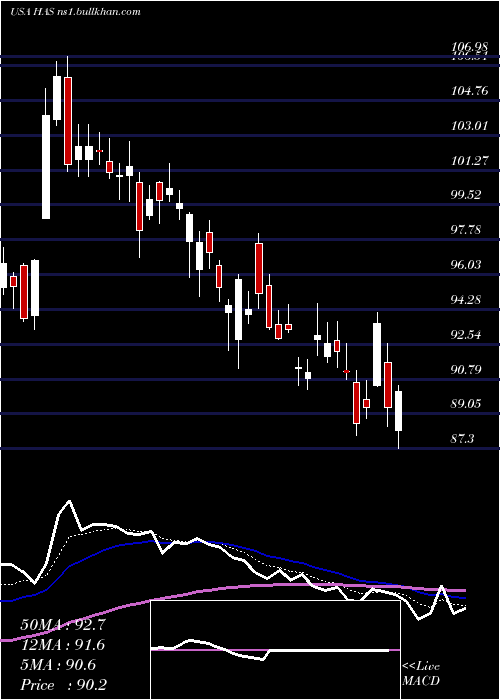Click the tall white candlestick rising toward 103

point(46,167)
